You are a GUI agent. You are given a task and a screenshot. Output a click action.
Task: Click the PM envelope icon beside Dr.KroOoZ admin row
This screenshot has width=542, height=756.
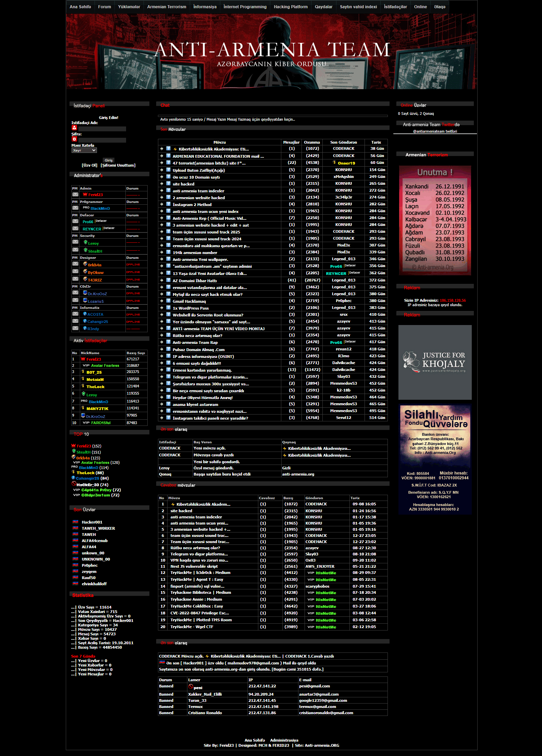[x=75, y=292]
